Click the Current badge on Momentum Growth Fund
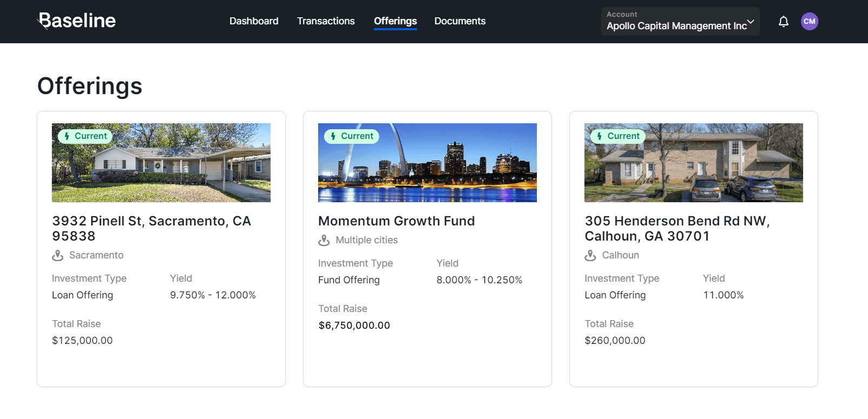Image resolution: width=868 pixels, height=419 pixels. point(352,136)
